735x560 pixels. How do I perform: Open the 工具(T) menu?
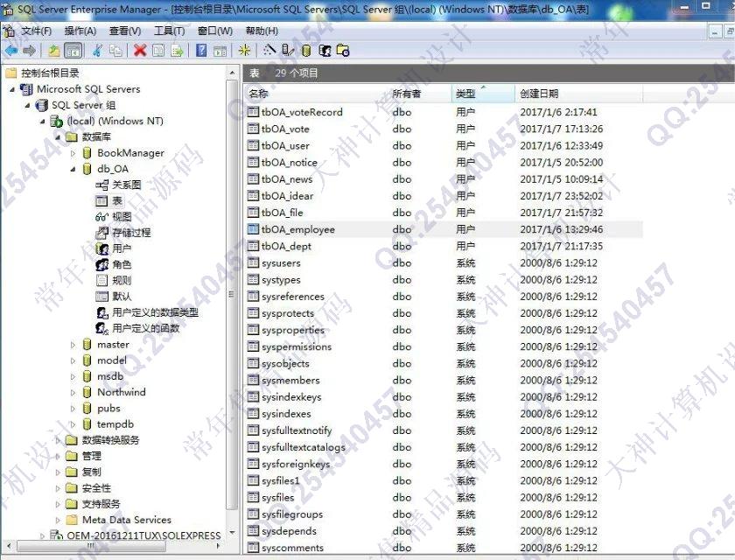[x=169, y=31]
